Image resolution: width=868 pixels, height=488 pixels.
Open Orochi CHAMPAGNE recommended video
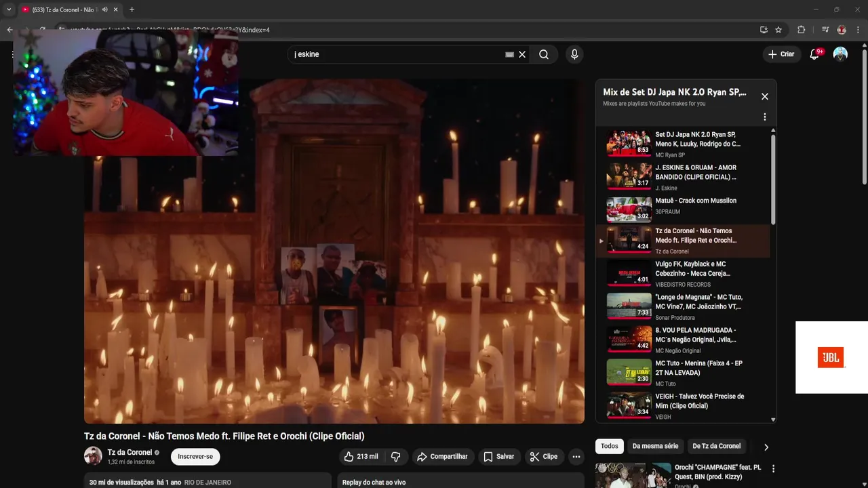pos(717,472)
